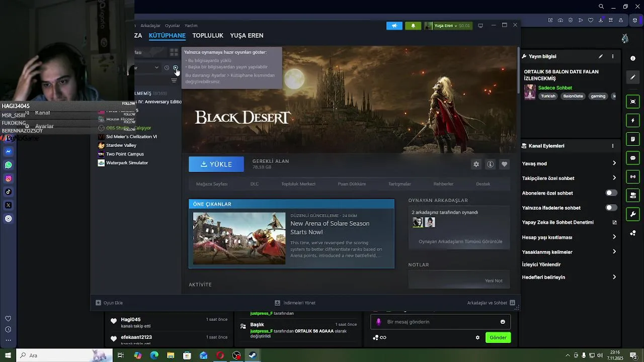Open Puan Dükkânı link
Screen dimensions: 644x362
point(352,184)
